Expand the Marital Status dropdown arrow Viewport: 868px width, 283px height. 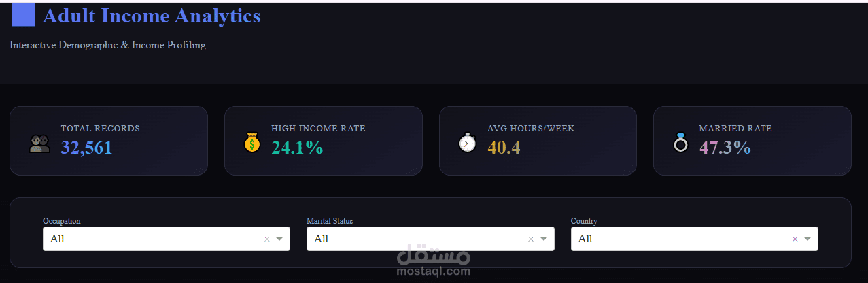pos(543,239)
